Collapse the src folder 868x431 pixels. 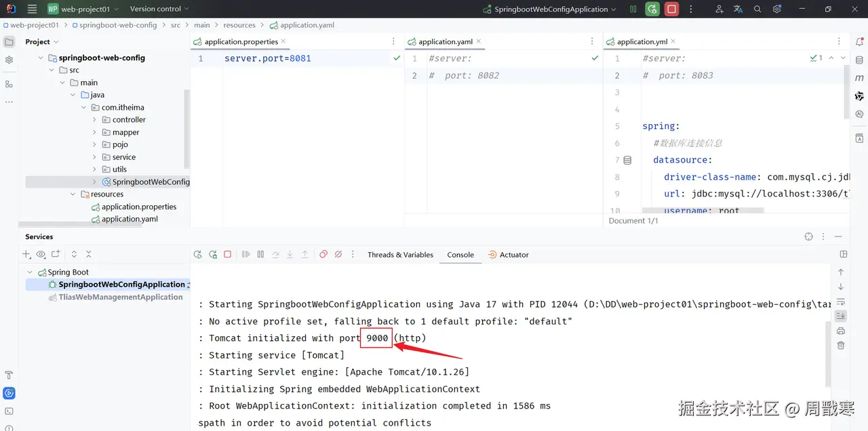point(52,70)
